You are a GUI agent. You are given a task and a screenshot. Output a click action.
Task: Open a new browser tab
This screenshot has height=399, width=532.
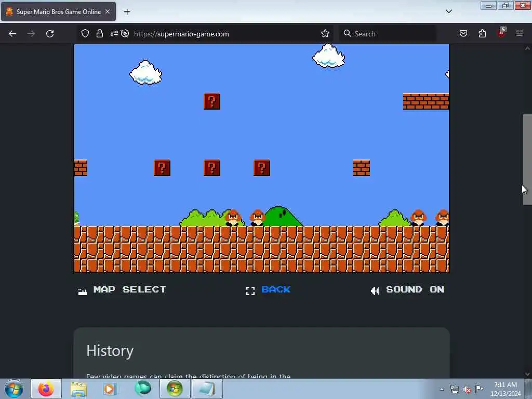127,12
